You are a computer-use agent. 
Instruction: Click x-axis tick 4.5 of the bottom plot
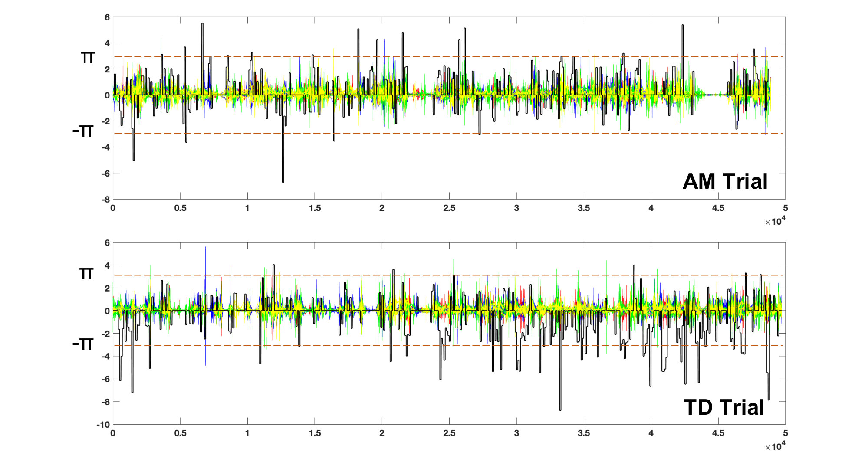[x=718, y=433]
